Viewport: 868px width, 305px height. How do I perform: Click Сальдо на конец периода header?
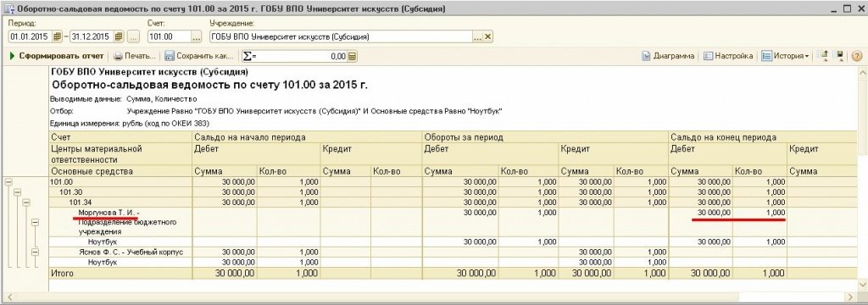[x=724, y=137]
